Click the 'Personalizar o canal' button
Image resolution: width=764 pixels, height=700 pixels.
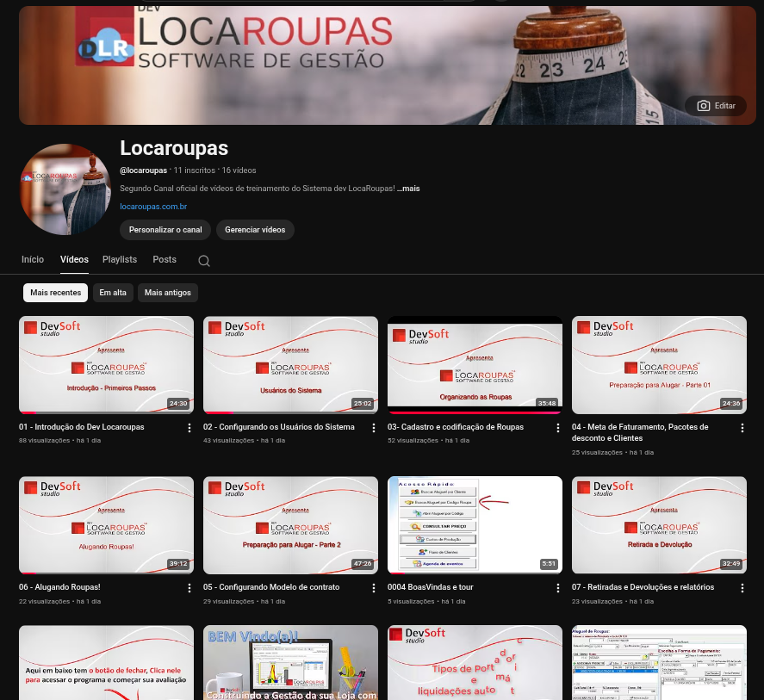click(x=165, y=230)
